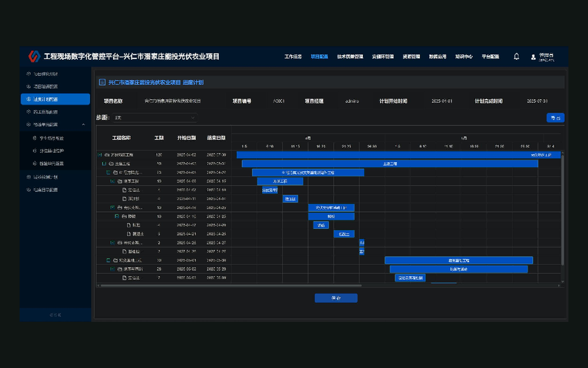Click the 土建工程 Gantt bar

[390, 164]
